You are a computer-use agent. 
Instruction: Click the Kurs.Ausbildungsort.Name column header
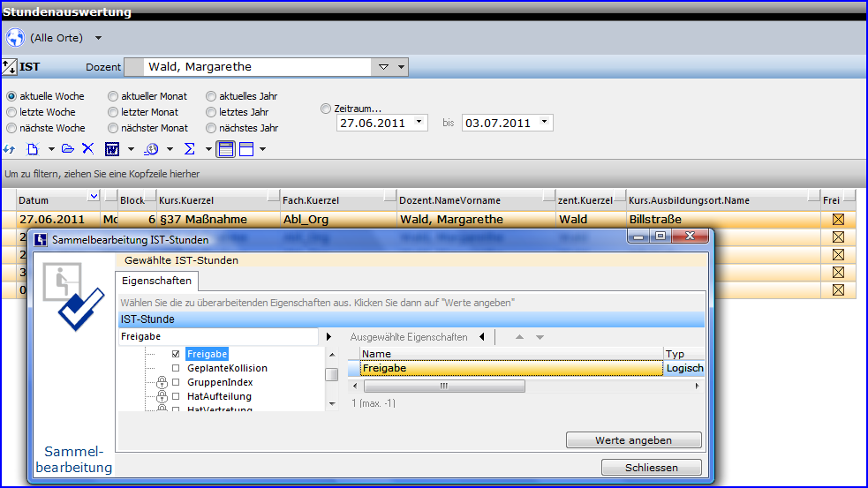click(723, 200)
